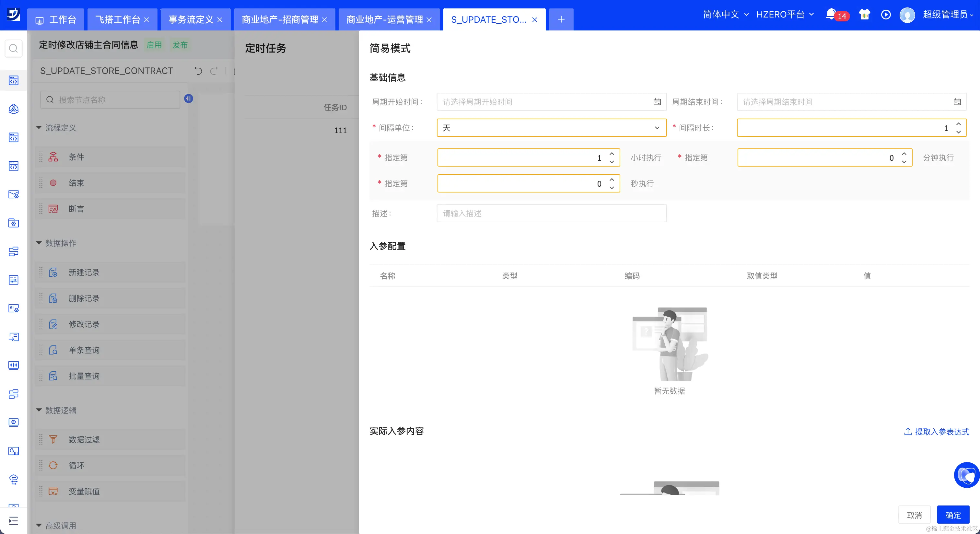980x534 pixels.
Task: Click the play circle icon in header
Action: tap(886, 15)
